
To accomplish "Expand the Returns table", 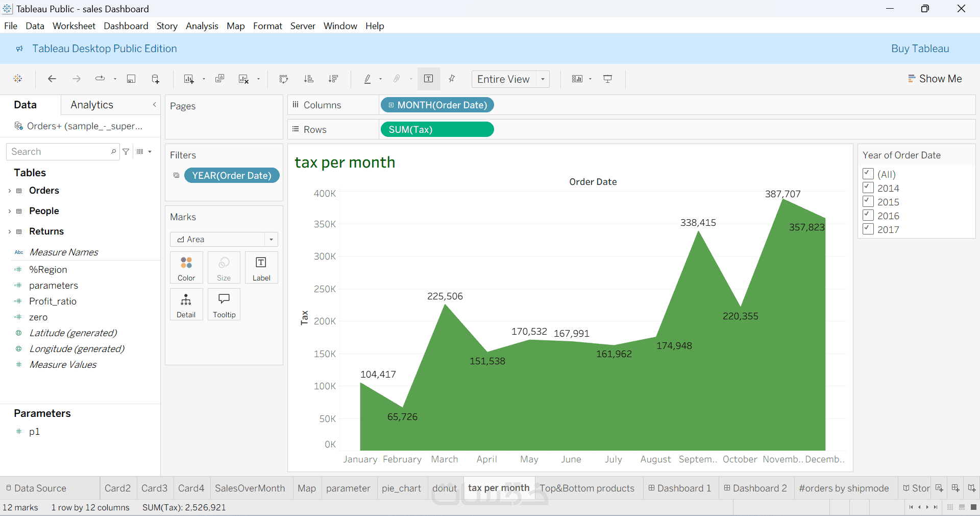I will [10, 231].
